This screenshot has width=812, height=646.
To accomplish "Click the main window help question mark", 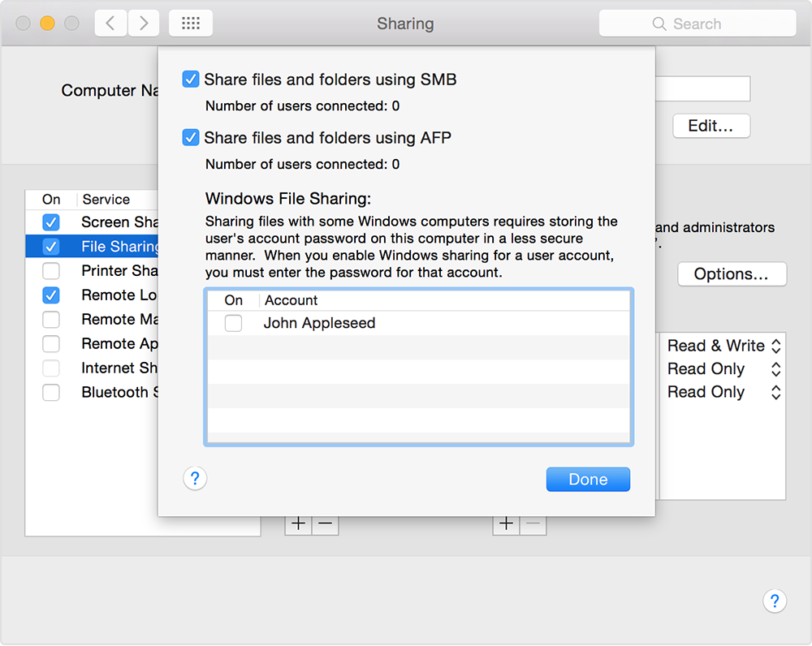I will [x=775, y=601].
